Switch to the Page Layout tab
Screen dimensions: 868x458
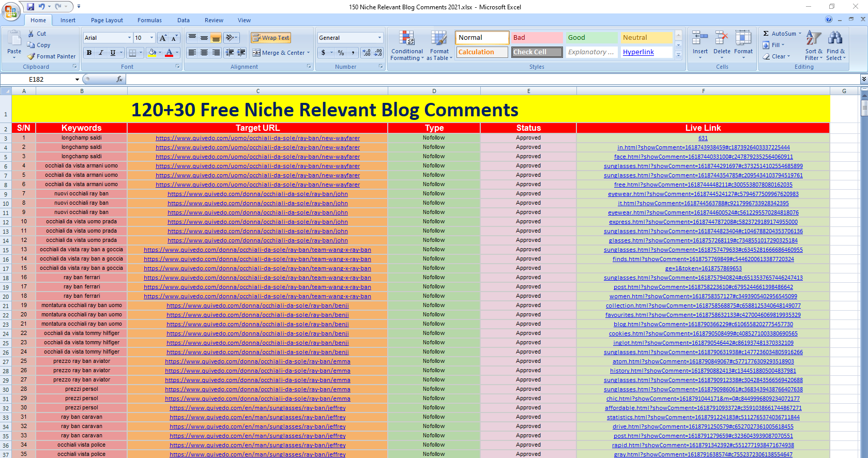click(106, 20)
